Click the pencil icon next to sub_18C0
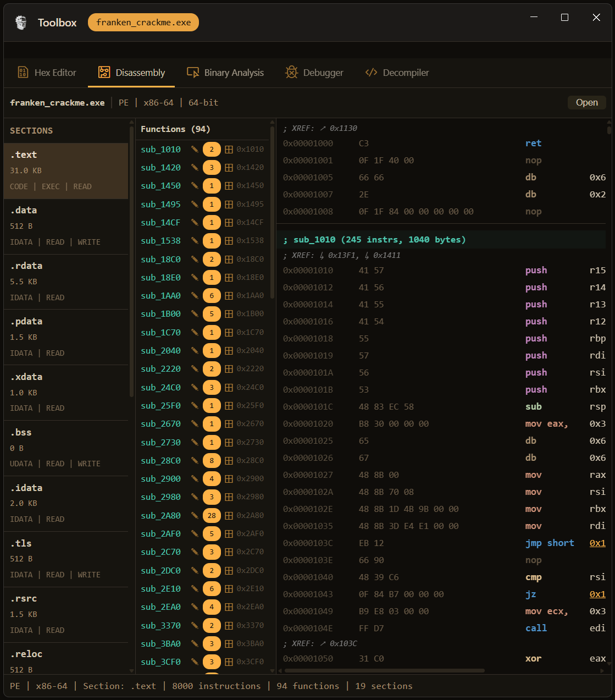The image size is (615, 700). (x=195, y=259)
